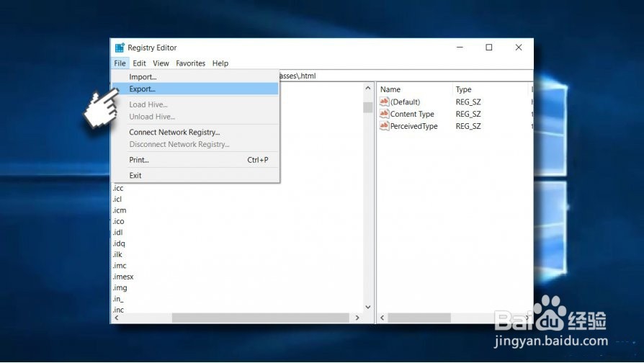This screenshot has width=644, height=363.
Task: Choose Import... from the File menu
Action: (195, 77)
